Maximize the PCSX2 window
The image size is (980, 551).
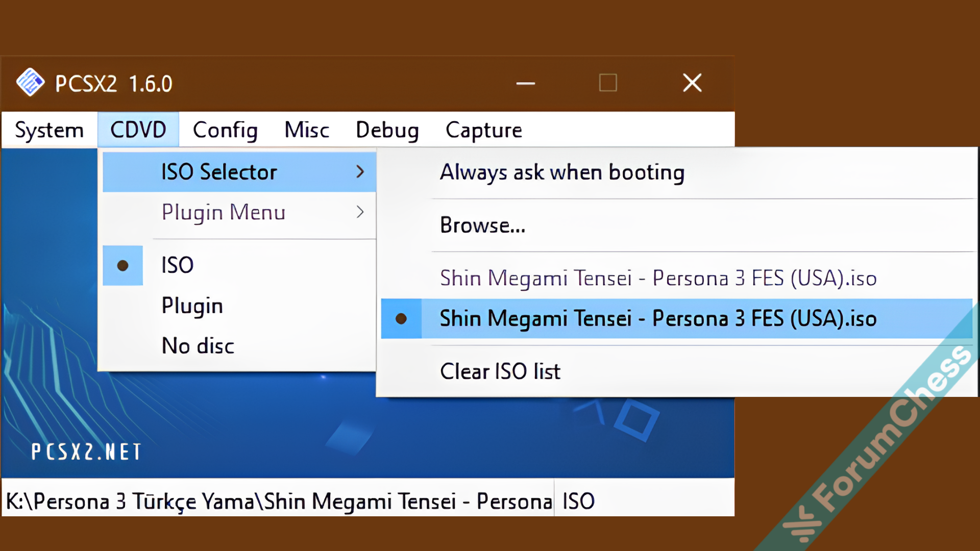click(x=608, y=83)
